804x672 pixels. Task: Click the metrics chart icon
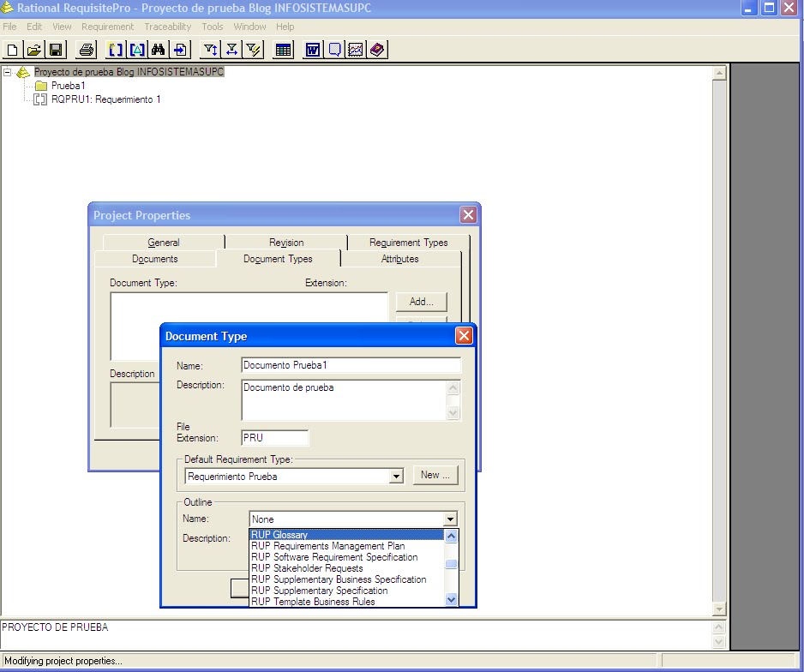[x=356, y=50]
